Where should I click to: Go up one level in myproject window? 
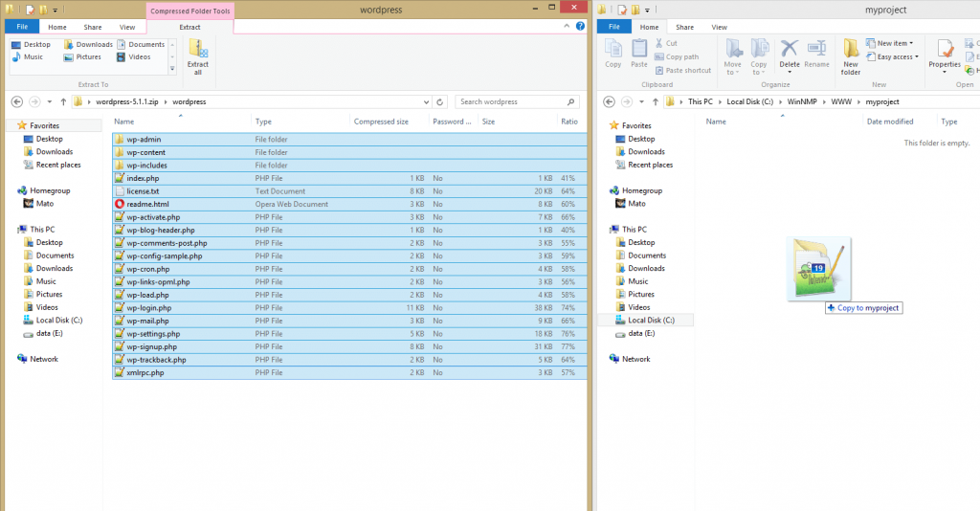(655, 101)
